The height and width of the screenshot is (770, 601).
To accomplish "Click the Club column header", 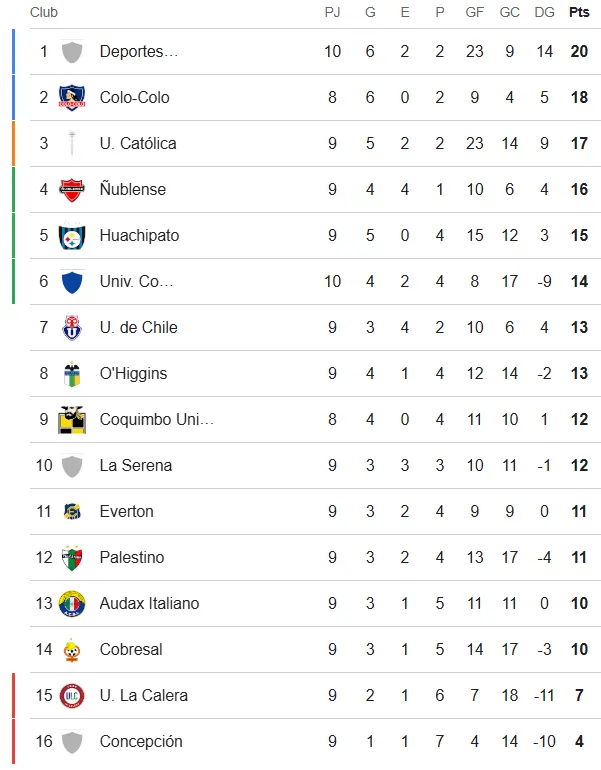I will click(x=43, y=13).
